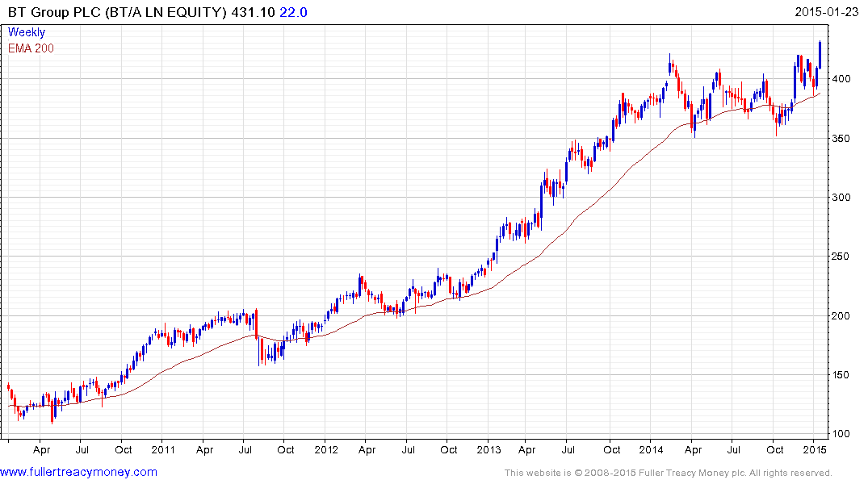Image resolution: width=868 pixels, height=484 pixels.
Task: Click the 100 price axis label
Action: pyautogui.click(x=841, y=434)
